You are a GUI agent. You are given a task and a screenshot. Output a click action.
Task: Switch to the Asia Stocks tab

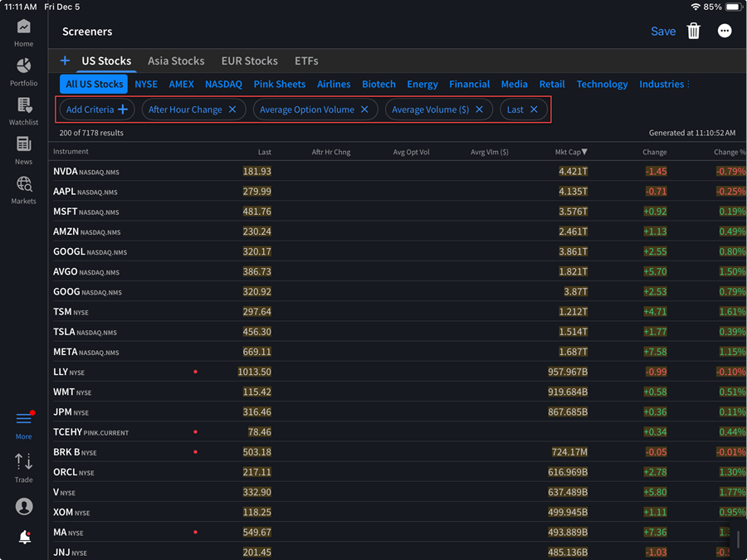pyautogui.click(x=176, y=61)
